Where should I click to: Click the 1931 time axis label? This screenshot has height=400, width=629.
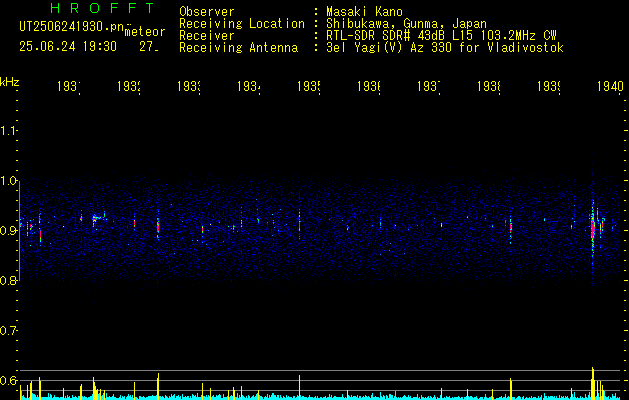coord(69,86)
